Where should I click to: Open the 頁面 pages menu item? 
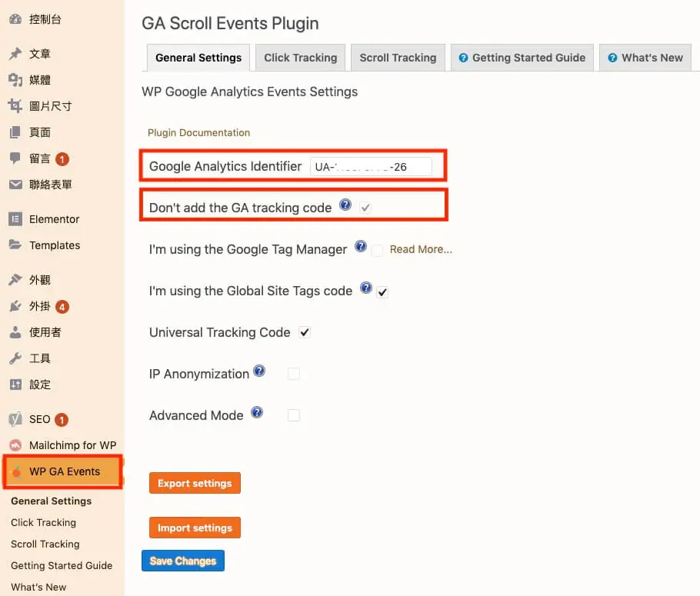[x=40, y=132]
